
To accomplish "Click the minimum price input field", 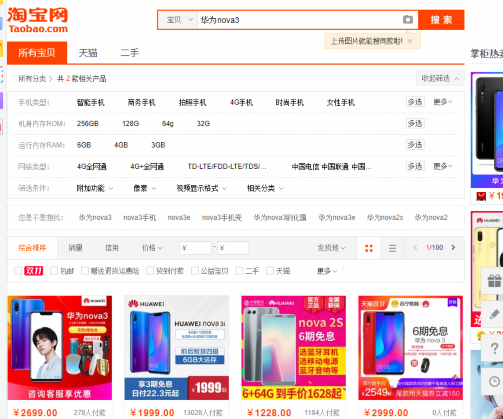I will tap(195, 248).
